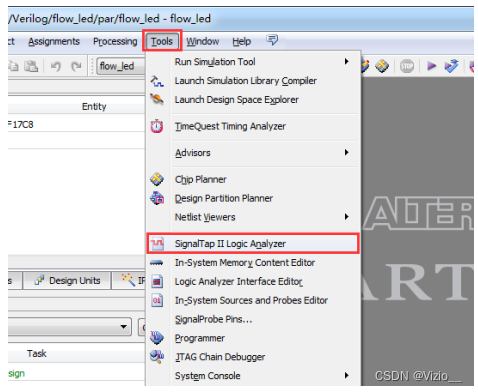Open the task flow combo box dropdown
The image size is (478, 392).
coord(124,327)
